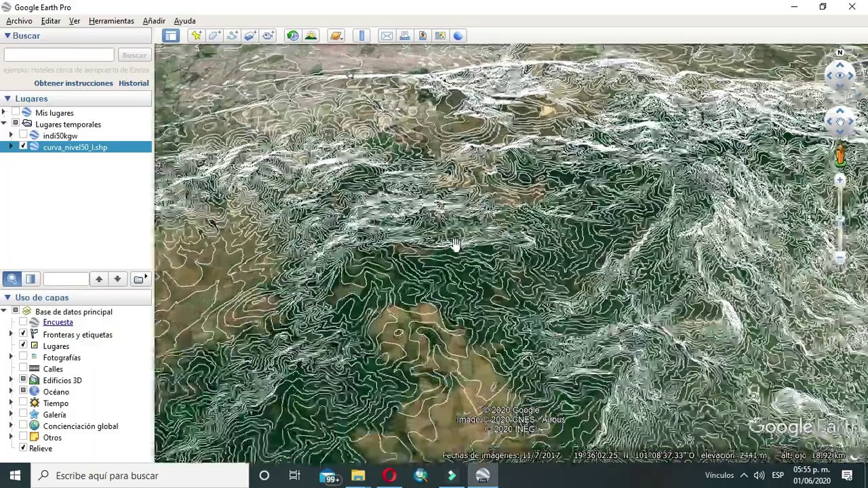Uncheck the curva_nivel50_l.shp checkbox
The image size is (868, 488).
point(23,146)
